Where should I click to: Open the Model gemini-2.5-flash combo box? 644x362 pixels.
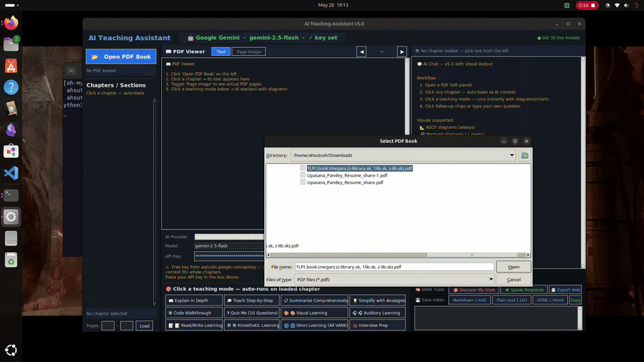coord(229,246)
